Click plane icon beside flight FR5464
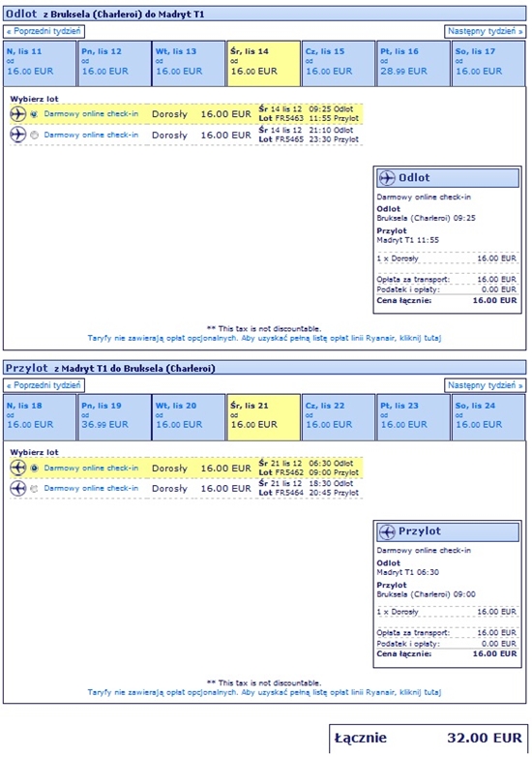The image size is (532, 757). tap(17, 489)
